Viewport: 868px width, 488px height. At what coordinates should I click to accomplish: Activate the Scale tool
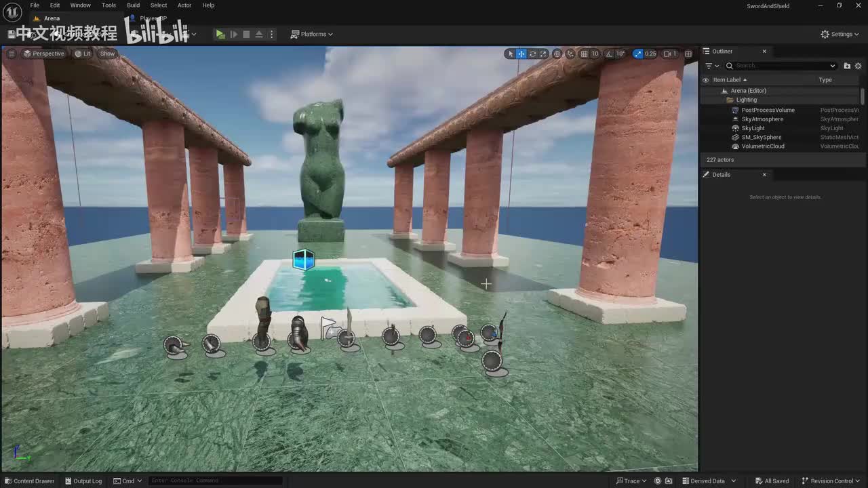(x=543, y=54)
